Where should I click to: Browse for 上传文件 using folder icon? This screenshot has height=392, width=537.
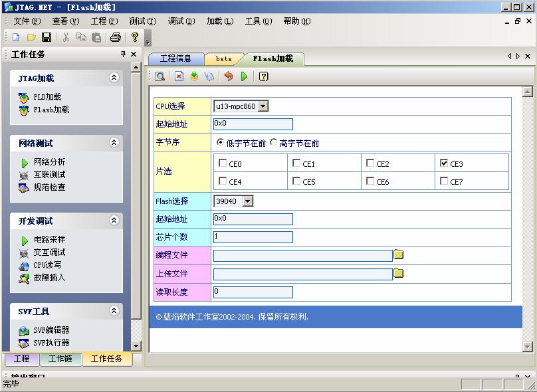399,273
